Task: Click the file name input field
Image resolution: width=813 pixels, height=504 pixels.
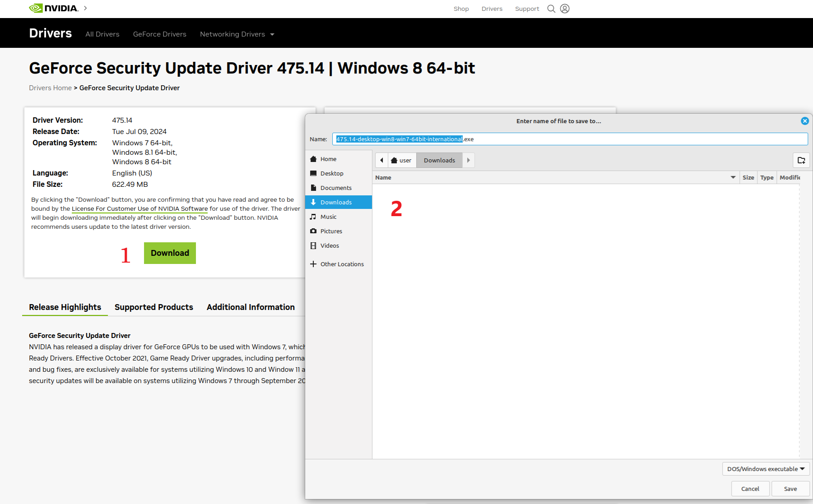Action: coord(570,139)
